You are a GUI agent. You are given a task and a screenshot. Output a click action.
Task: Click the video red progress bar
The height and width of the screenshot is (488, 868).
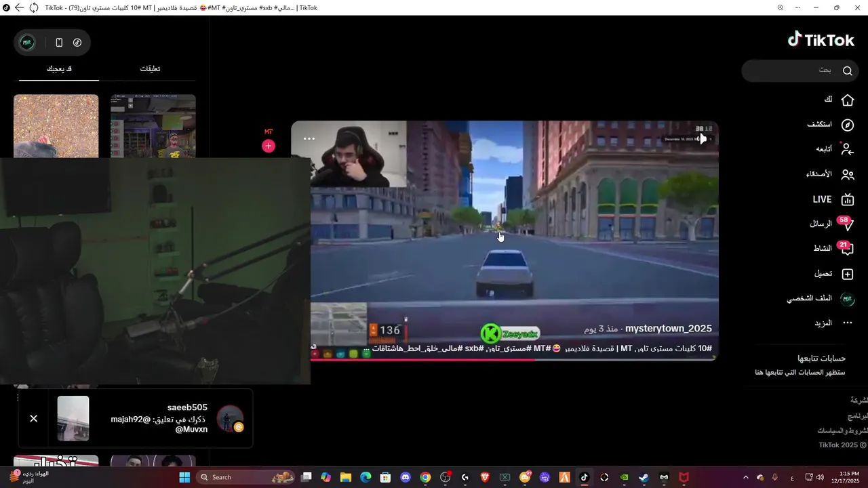(x=514, y=359)
